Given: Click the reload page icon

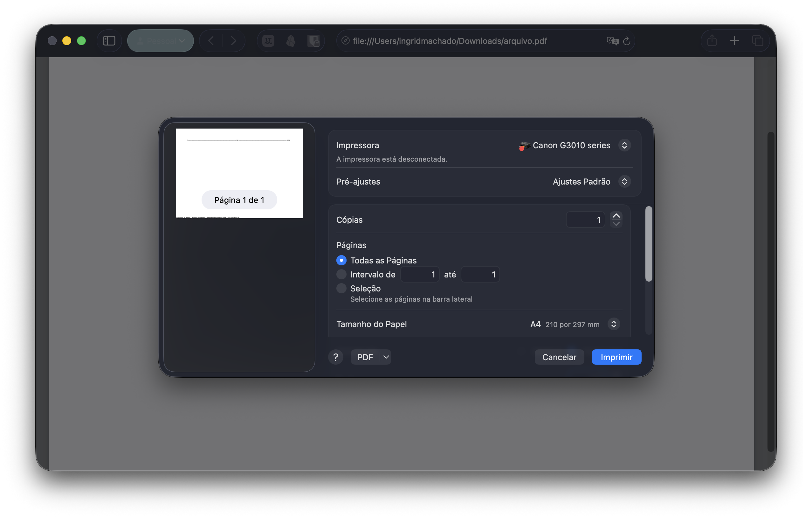Looking at the screenshot, I should pyautogui.click(x=626, y=41).
